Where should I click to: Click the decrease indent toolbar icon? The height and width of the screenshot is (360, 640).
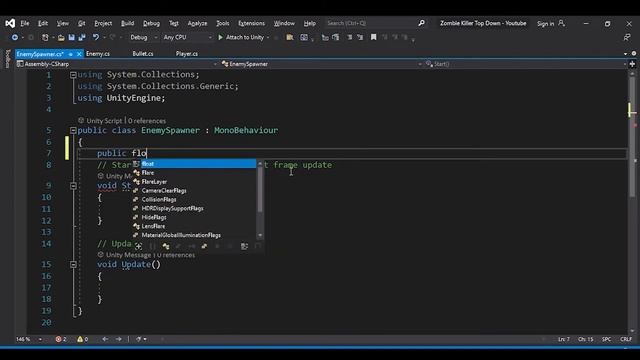point(349,38)
